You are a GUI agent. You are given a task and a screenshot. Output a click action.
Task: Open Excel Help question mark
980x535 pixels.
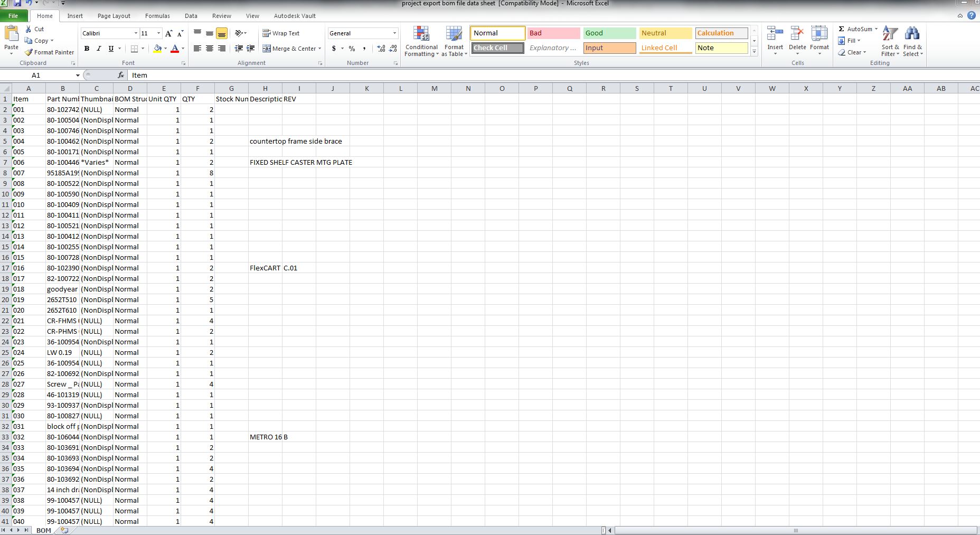click(x=972, y=16)
